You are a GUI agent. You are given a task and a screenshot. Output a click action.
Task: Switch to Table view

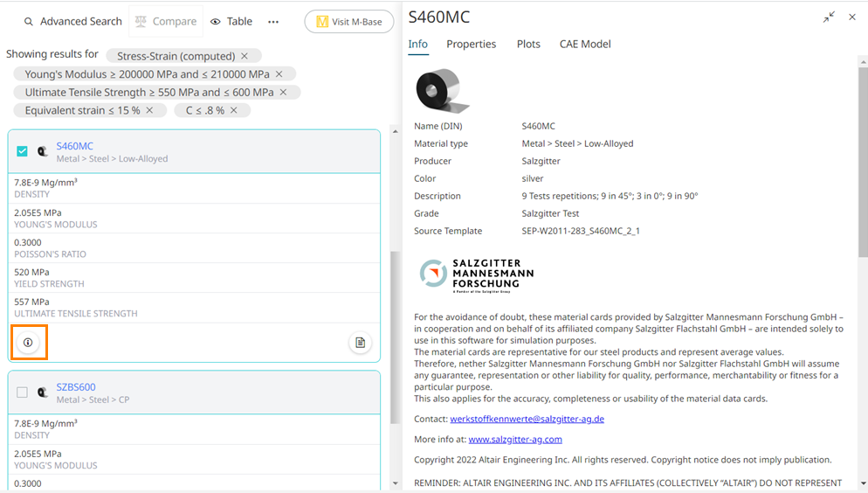click(231, 22)
